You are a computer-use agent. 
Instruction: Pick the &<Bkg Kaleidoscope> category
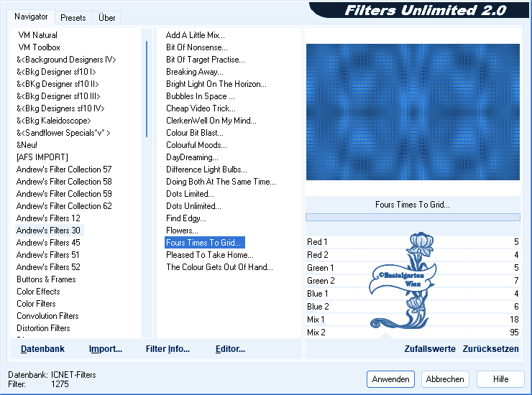[x=53, y=121]
